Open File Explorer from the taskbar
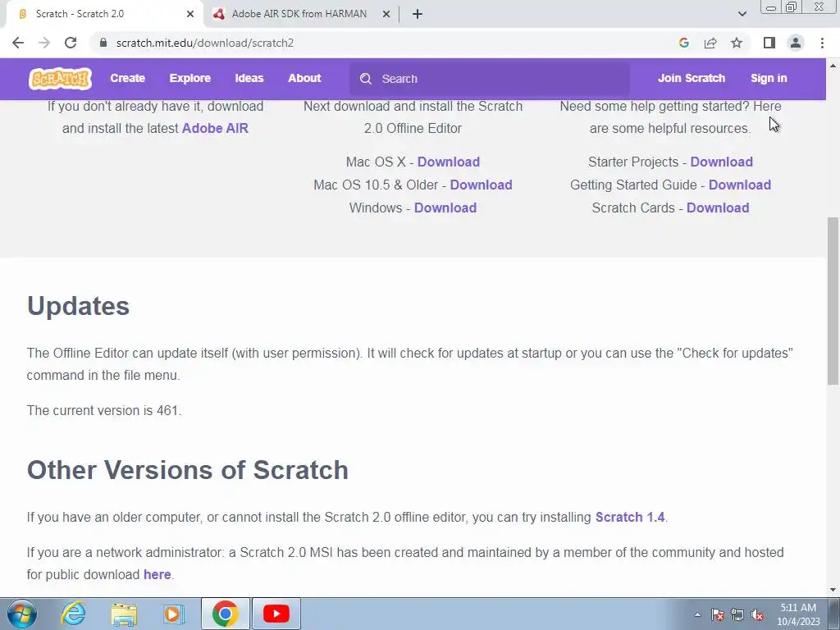The width and height of the screenshot is (840, 630). click(x=125, y=614)
